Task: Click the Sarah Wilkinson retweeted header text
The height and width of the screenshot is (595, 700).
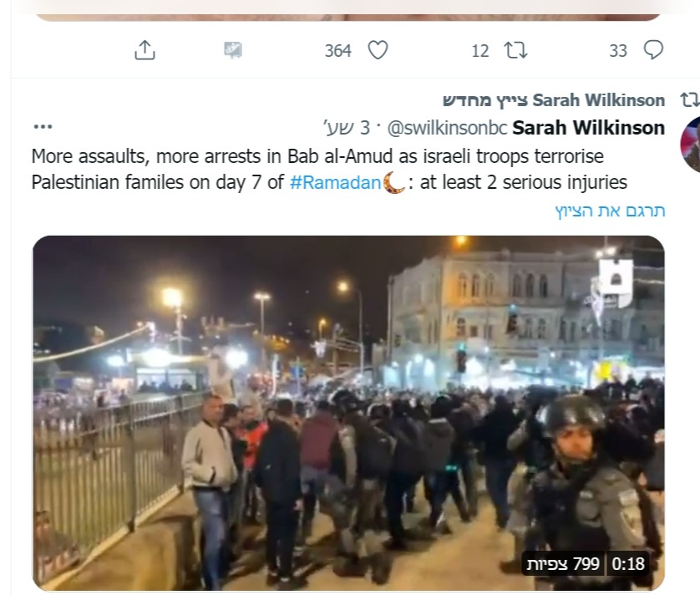Action: point(554,100)
